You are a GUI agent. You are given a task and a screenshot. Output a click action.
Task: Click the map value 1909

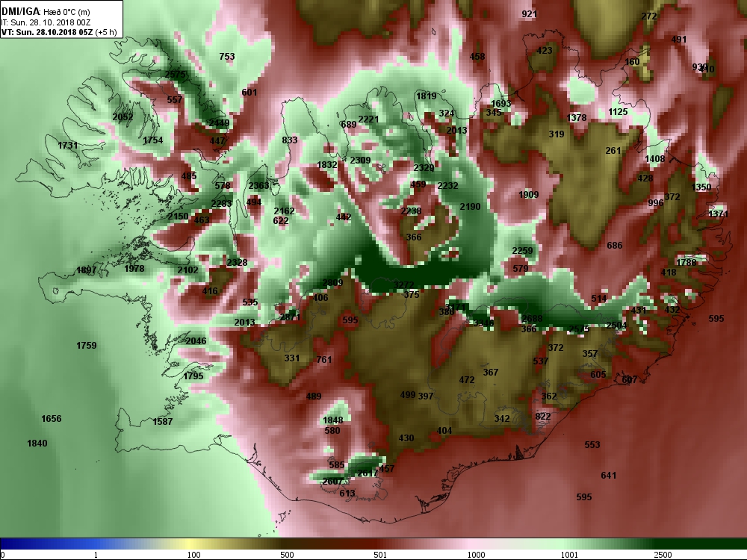[529, 195]
